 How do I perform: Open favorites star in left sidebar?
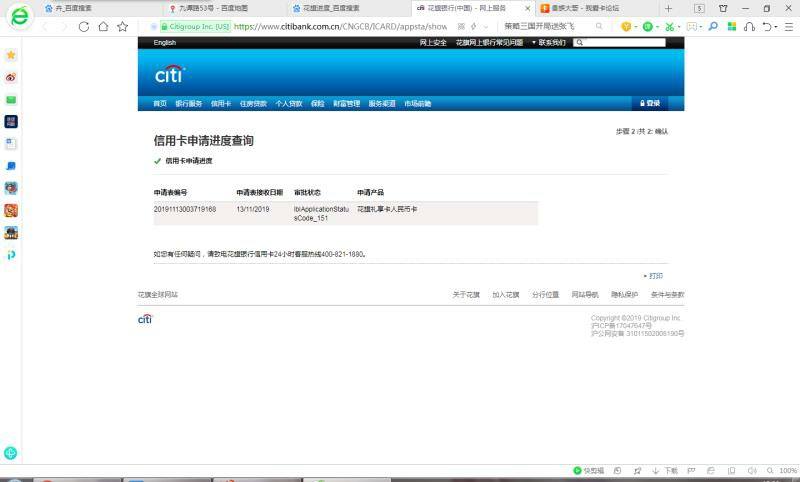tap(11, 55)
